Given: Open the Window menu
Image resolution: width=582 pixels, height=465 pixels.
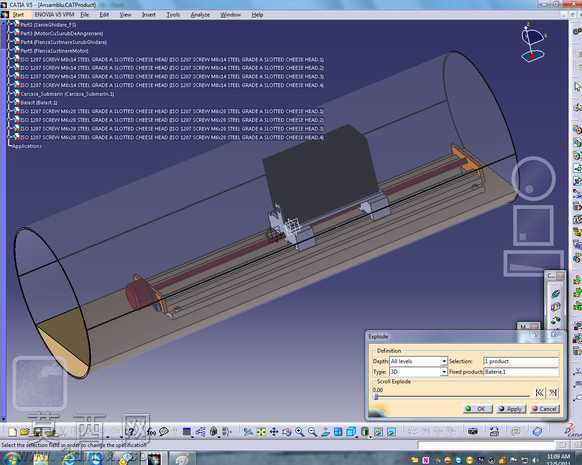Looking at the screenshot, I should pyautogui.click(x=230, y=14).
